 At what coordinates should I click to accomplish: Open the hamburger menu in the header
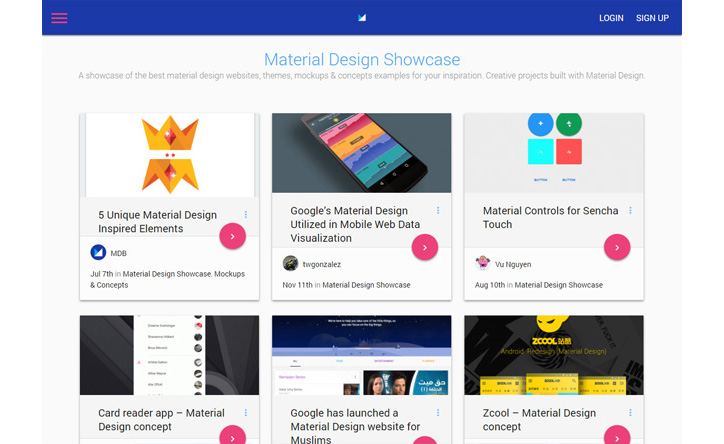(x=59, y=18)
